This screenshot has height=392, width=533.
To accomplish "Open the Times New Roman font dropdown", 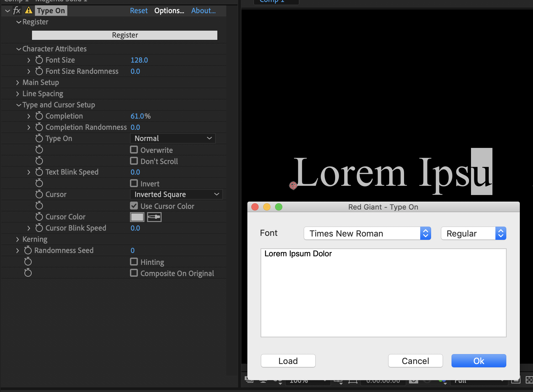I will tap(367, 233).
